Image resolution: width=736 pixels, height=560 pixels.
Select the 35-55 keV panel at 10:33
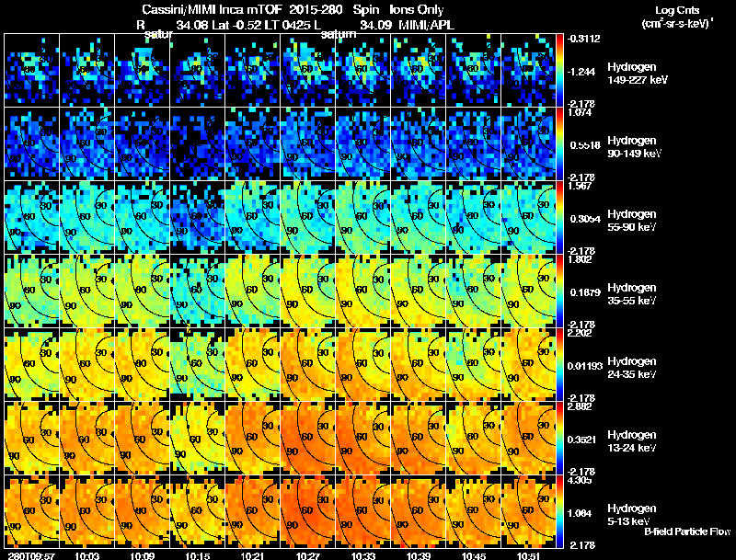pos(362,291)
